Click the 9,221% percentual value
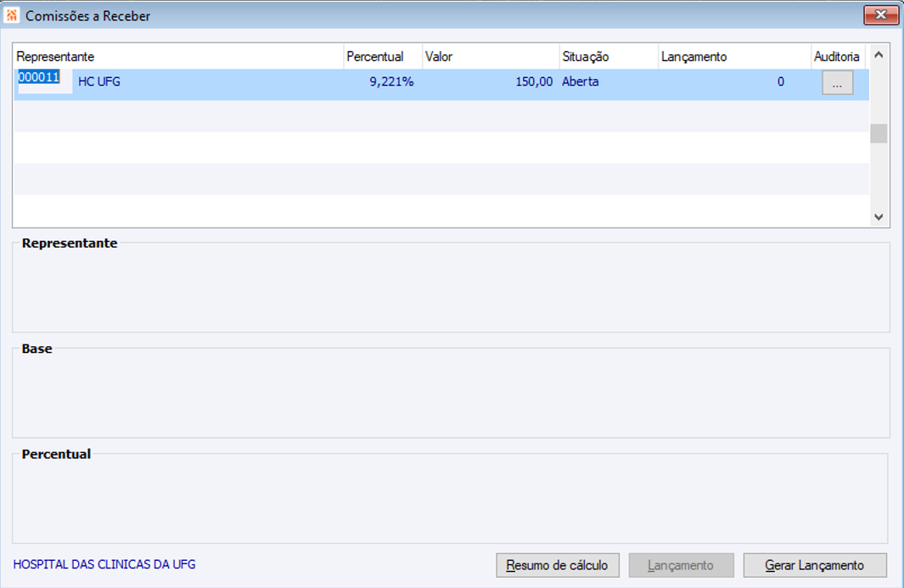The height and width of the screenshot is (588, 904). (391, 81)
